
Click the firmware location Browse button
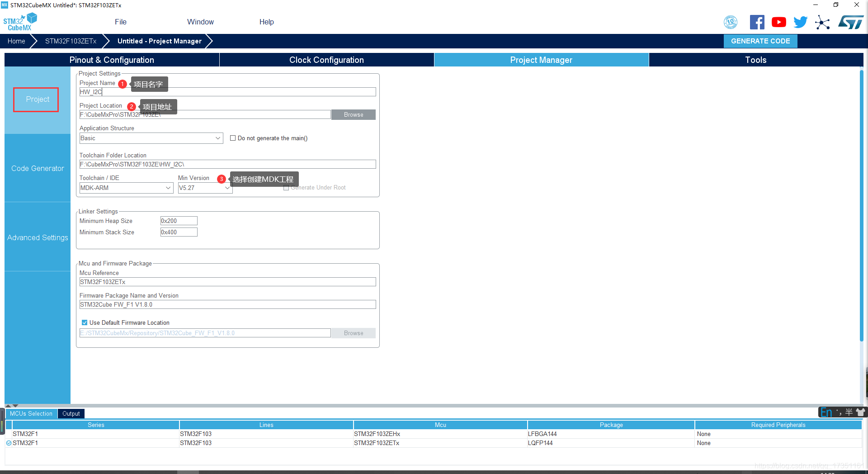(x=354, y=333)
